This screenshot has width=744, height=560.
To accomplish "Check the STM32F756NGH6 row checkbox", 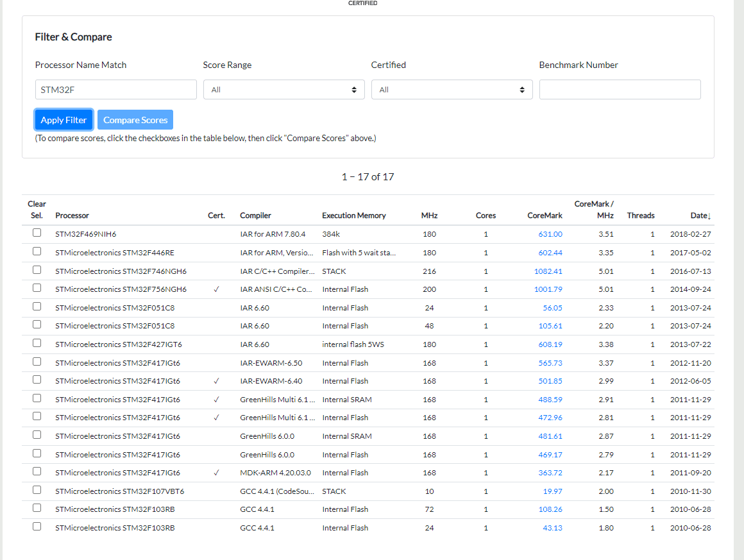I will tap(37, 287).
